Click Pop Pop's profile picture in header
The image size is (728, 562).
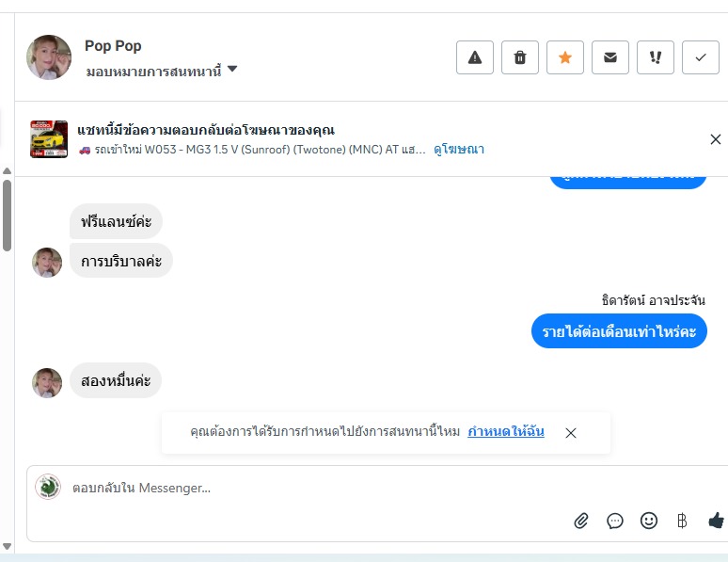point(49,57)
